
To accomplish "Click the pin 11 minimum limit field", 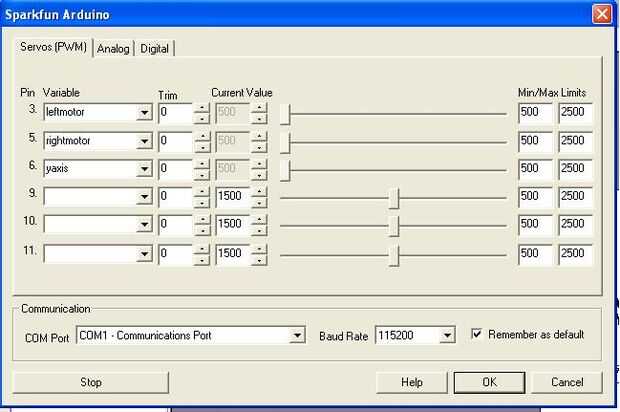I will point(535,254).
